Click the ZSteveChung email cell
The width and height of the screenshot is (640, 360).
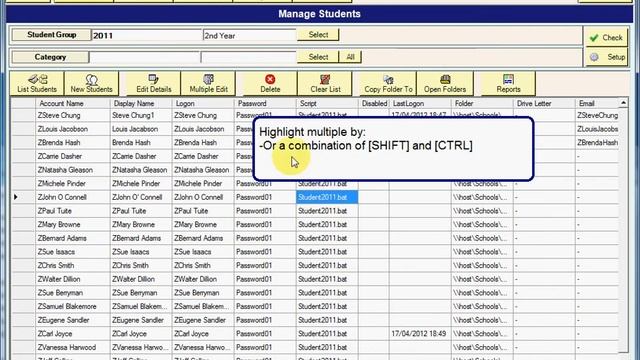(597, 116)
